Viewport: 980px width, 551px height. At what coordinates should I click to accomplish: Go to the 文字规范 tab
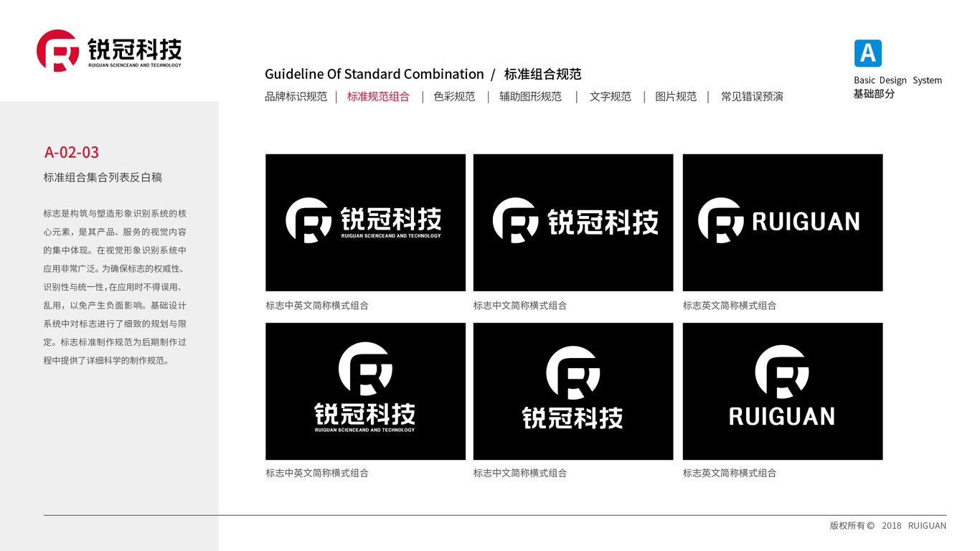click(611, 96)
